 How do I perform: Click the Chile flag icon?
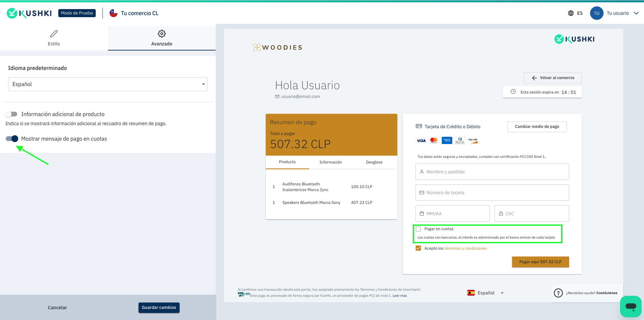click(114, 13)
